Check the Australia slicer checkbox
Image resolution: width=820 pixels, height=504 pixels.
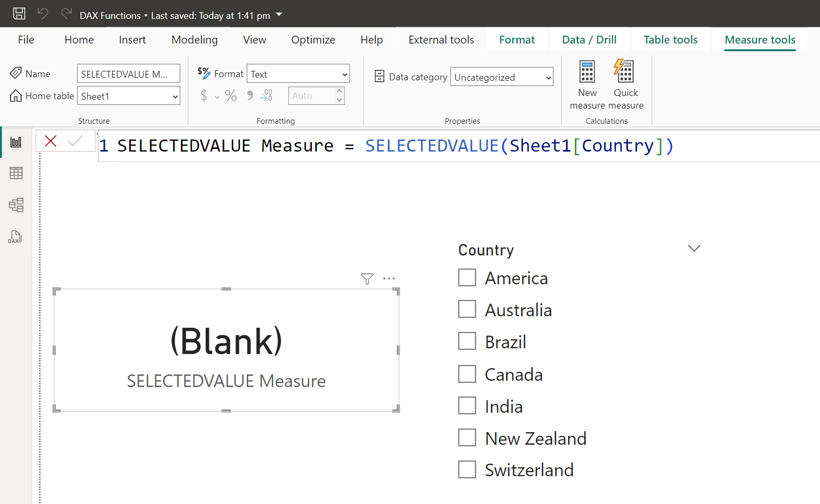[x=467, y=309]
